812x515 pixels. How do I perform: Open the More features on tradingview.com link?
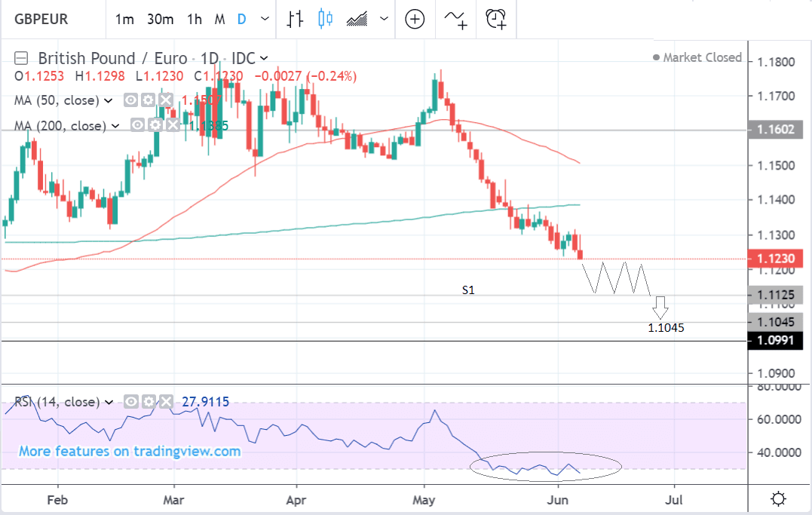point(130,452)
